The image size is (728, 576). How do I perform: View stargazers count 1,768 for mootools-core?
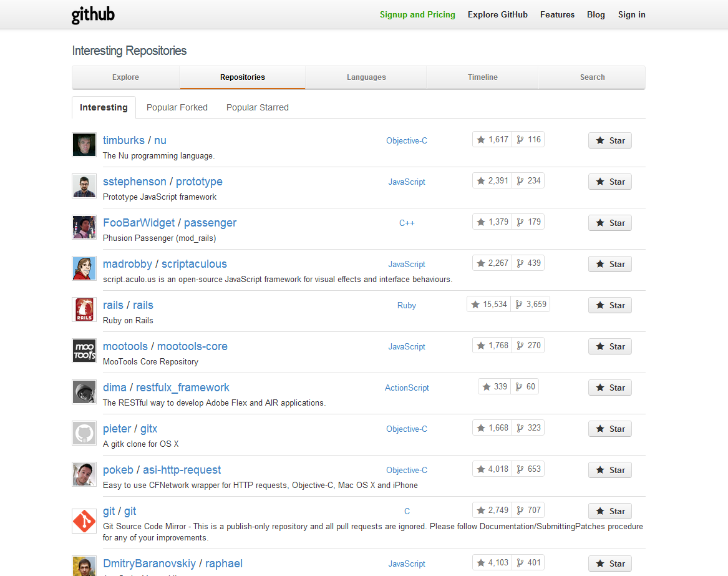click(492, 346)
